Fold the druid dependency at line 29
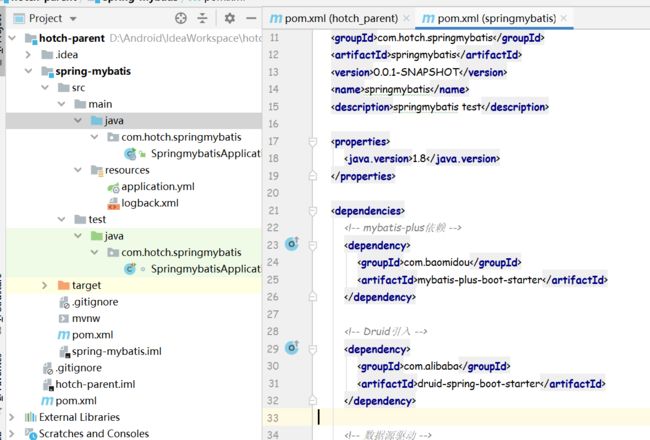This screenshot has width=650, height=440. tap(313, 349)
